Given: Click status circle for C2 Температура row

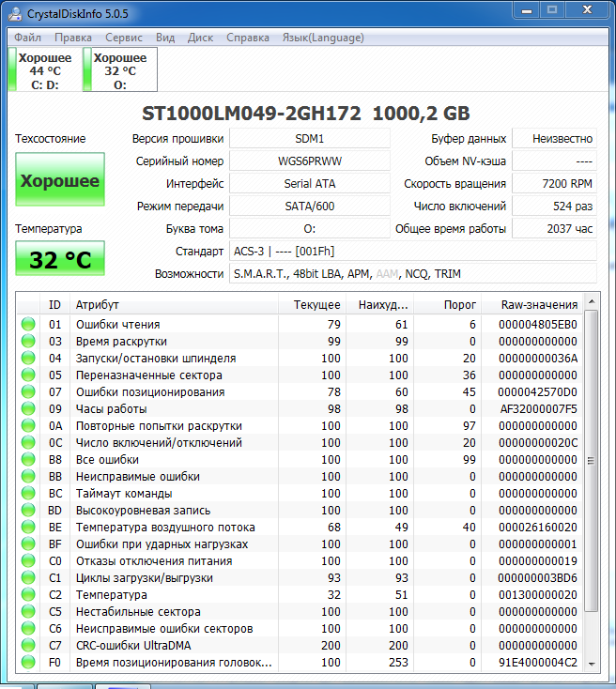Looking at the screenshot, I should tap(28, 594).
